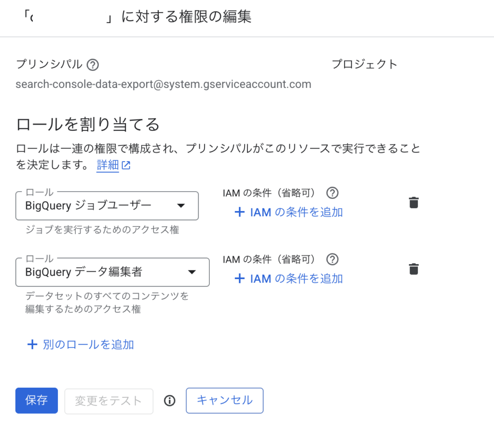Click the プロジェクト column label

pos(364,64)
